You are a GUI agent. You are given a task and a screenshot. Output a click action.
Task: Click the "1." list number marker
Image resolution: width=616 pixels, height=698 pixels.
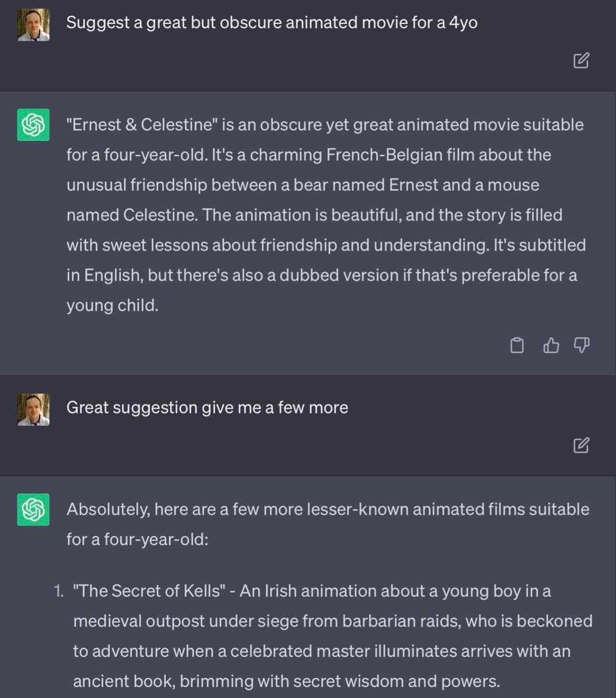58,591
